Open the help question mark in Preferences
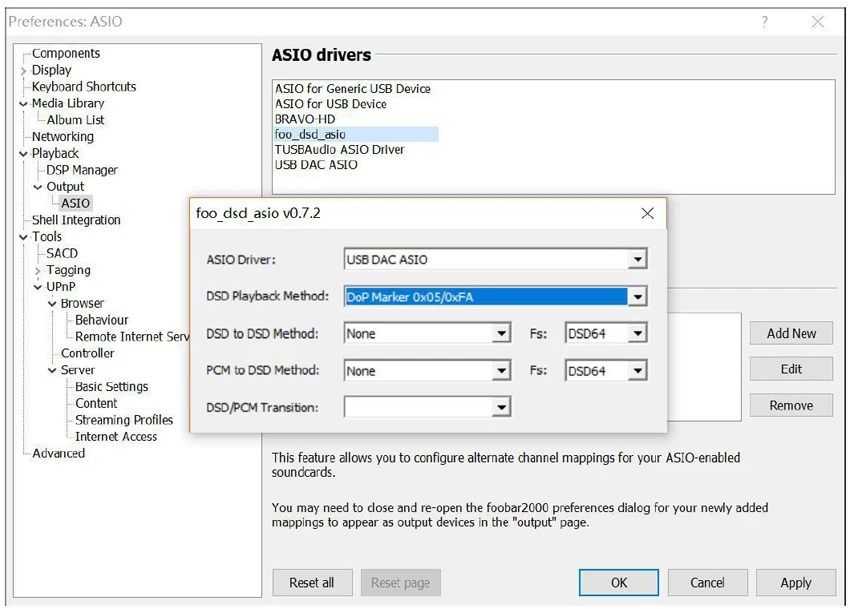 pos(764,22)
